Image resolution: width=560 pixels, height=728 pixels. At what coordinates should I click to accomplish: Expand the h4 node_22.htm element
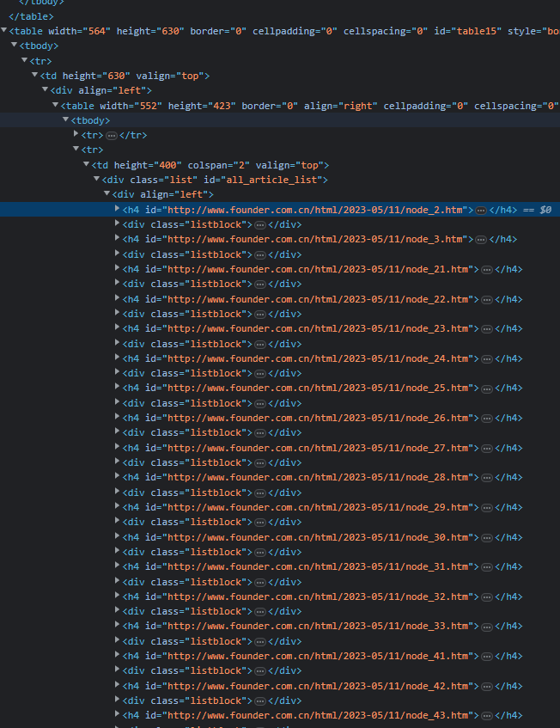(118, 298)
